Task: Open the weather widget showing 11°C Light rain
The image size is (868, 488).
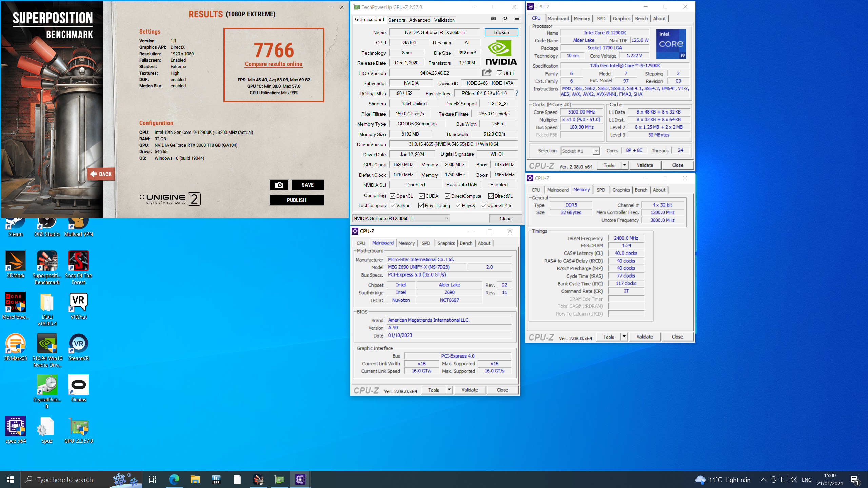Action: click(x=723, y=480)
